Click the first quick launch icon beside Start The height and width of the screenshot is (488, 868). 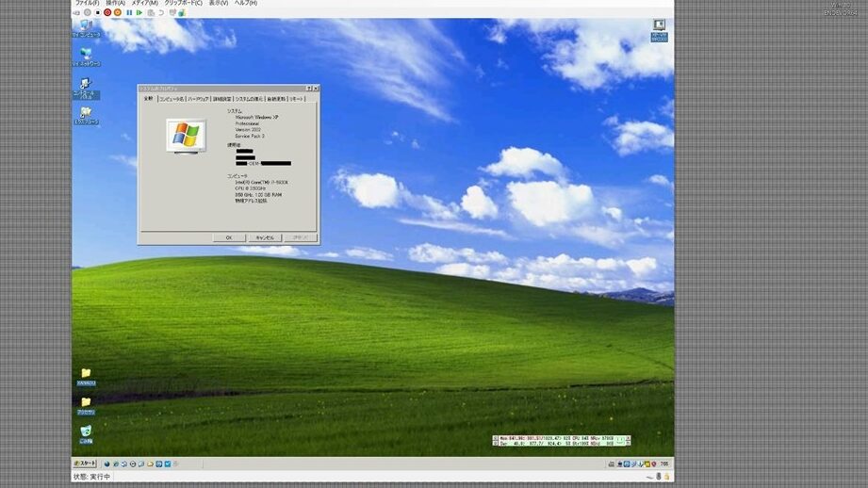coord(106,464)
